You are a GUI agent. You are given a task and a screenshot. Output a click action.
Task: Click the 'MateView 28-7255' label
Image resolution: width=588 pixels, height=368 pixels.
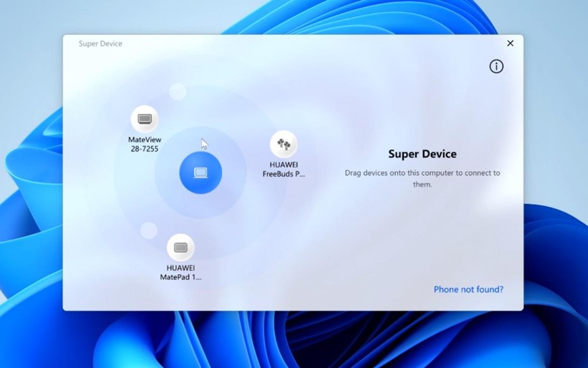(x=145, y=144)
